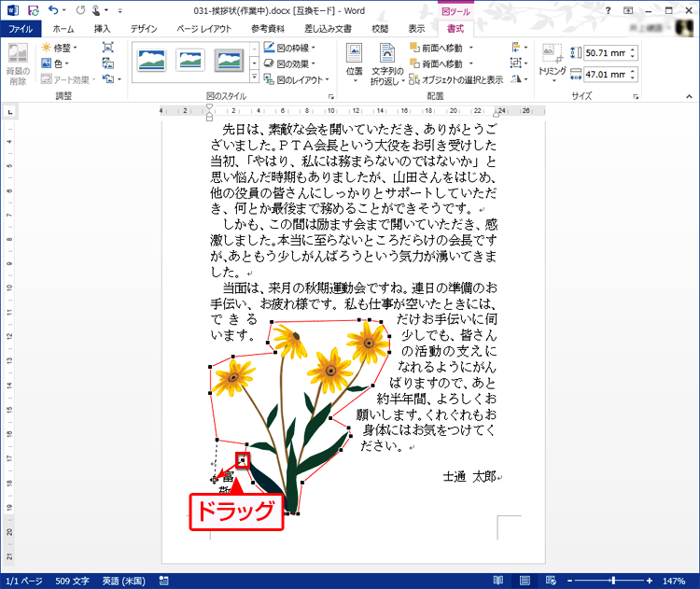Image resolution: width=700 pixels, height=589 pixels.
Task: Switch to the 差し込み文書 tab
Action: [329, 29]
